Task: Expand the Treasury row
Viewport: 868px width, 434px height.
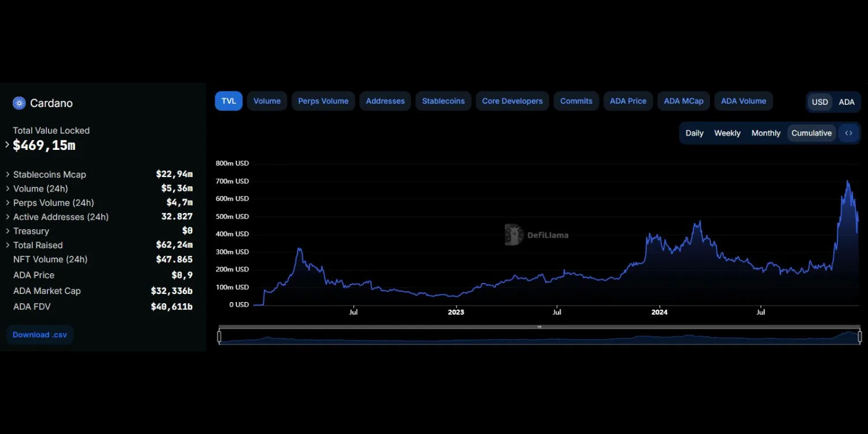Action: (x=8, y=231)
